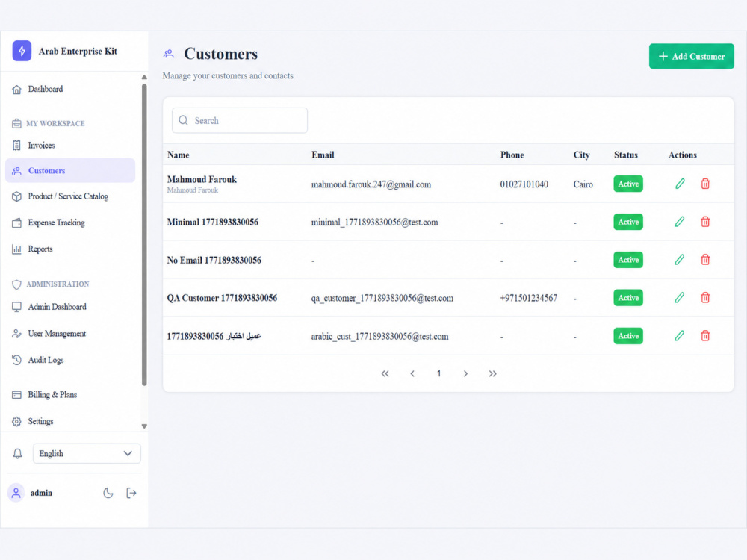Click the name Mahmoud Farouk
The width and height of the screenshot is (747, 560).
pos(202,179)
